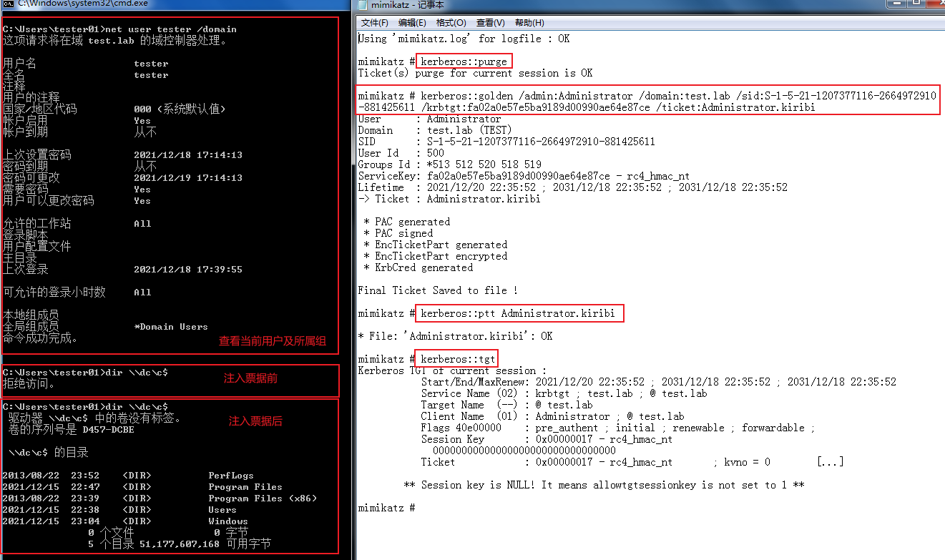Screen dimensions: 945x560
Task: Open the 帮助(H) menu in Notepad
Action: (x=529, y=23)
